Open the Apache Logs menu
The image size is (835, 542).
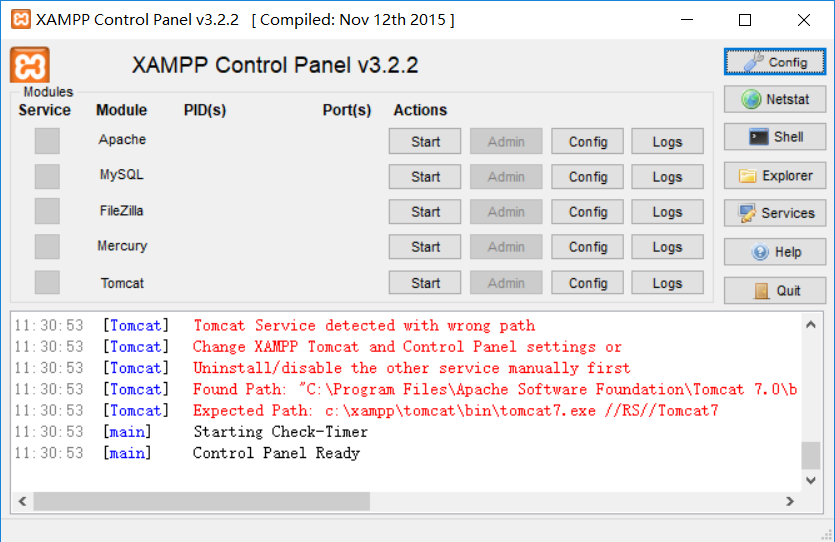pyautogui.click(x=668, y=141)
